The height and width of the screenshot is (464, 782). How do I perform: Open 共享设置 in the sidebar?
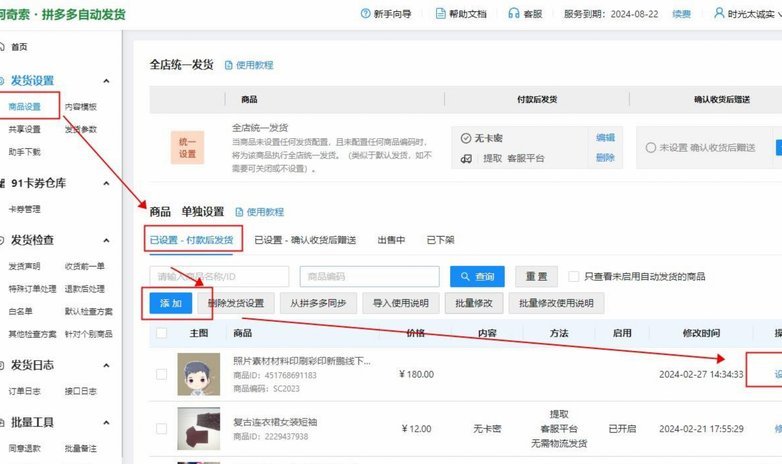click(x=24, y=129)
